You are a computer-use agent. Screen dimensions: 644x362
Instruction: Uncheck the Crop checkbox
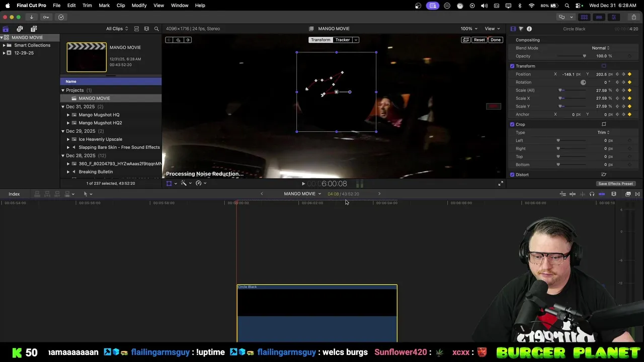click(x=512, y=125)
